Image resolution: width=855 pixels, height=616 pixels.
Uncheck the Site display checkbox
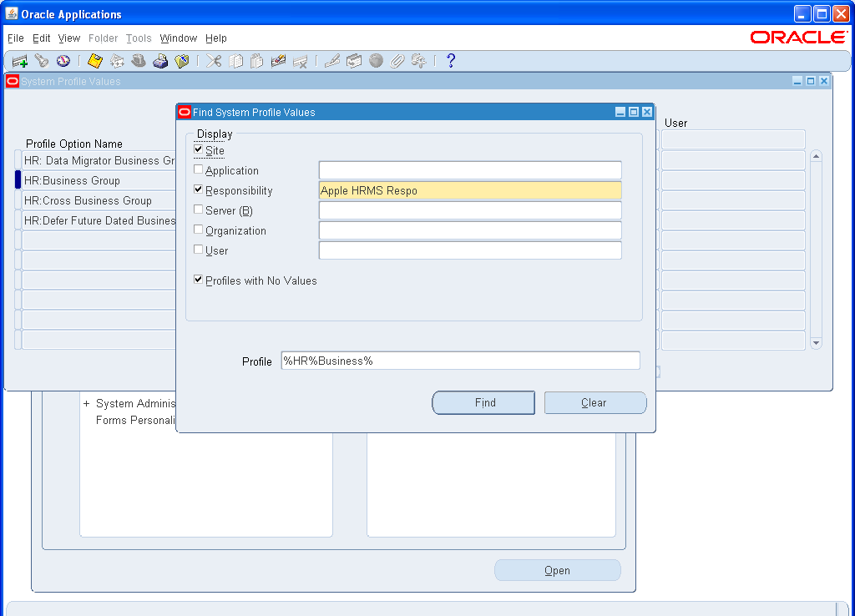point(198,150)
